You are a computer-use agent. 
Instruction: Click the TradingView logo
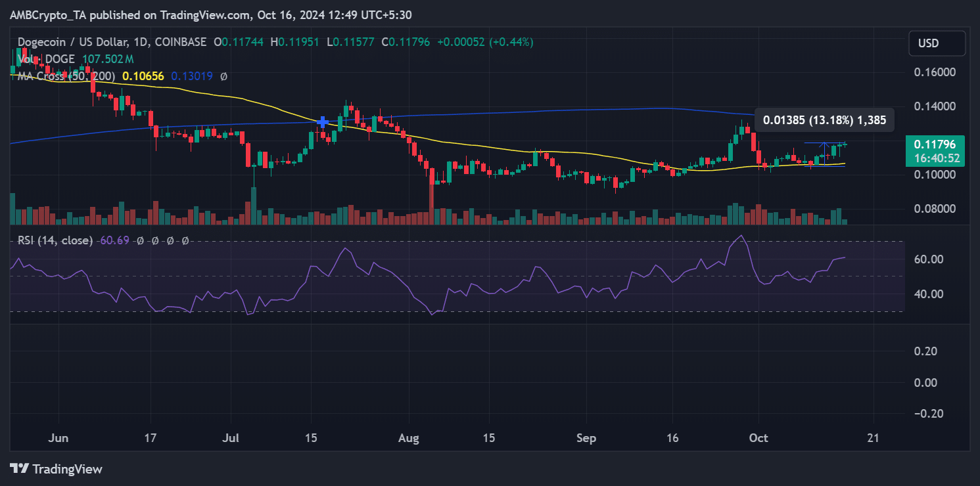point(57,469)
